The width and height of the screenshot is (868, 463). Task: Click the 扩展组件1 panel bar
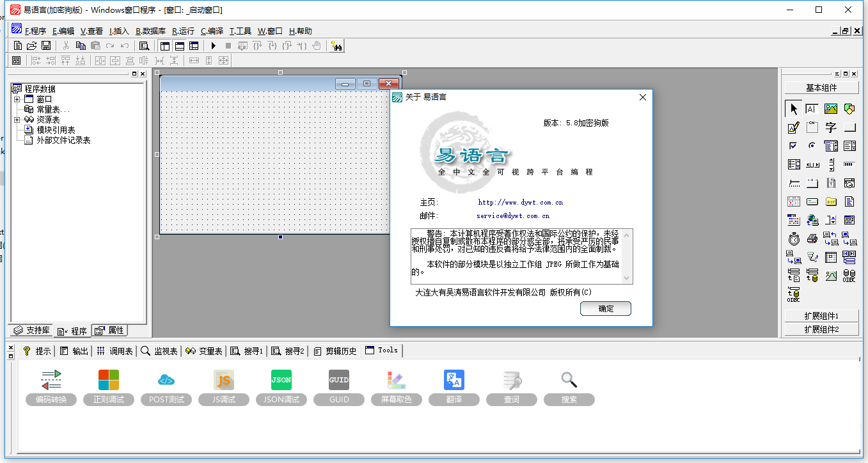[821, 315]
